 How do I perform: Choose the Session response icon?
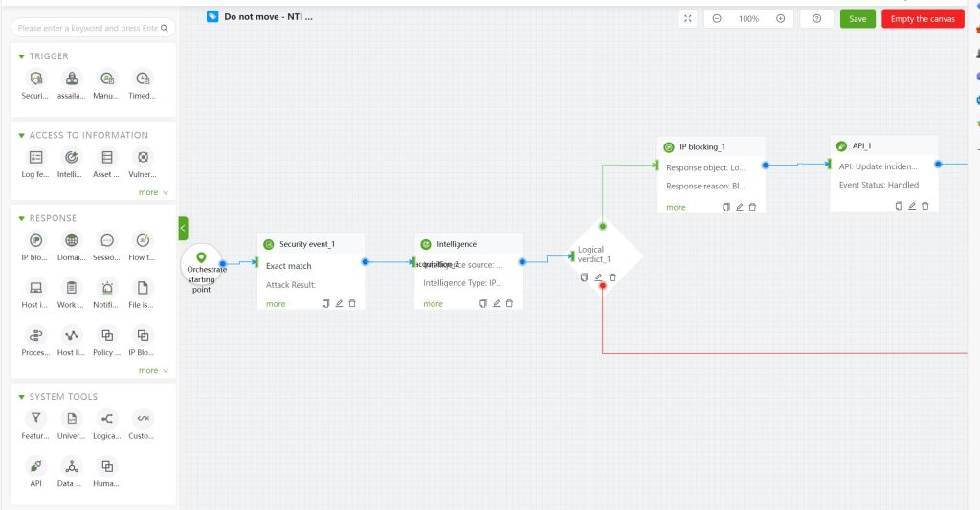(107, 240)
